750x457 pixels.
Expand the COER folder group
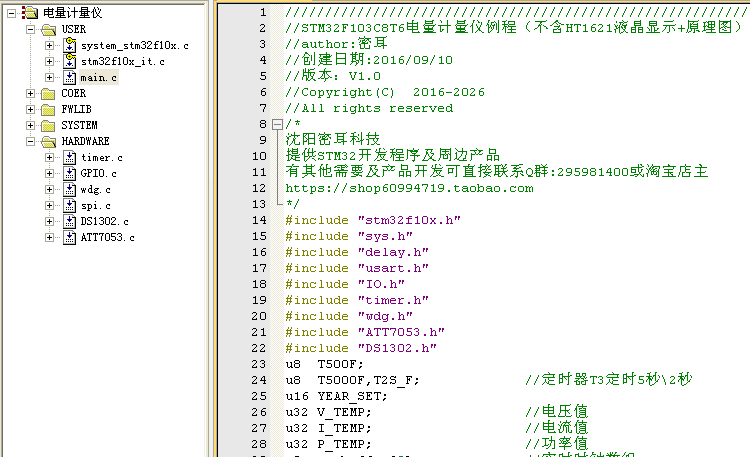point(31,93)
